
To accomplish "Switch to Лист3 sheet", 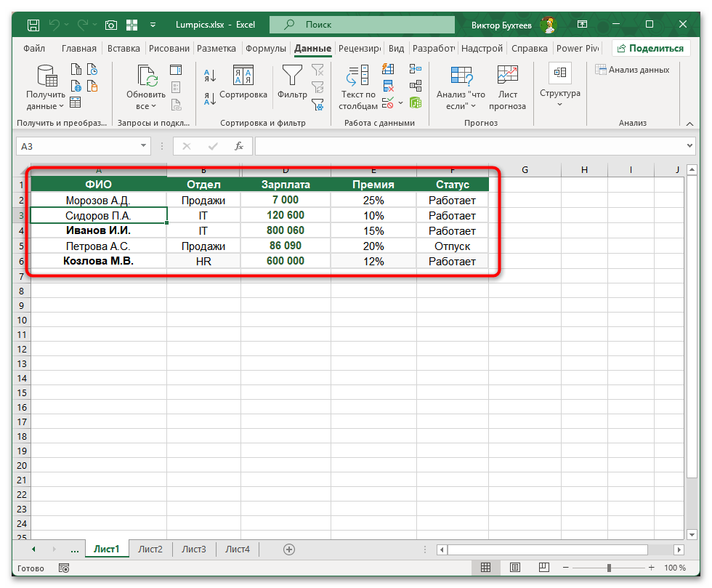I will 194,549.
